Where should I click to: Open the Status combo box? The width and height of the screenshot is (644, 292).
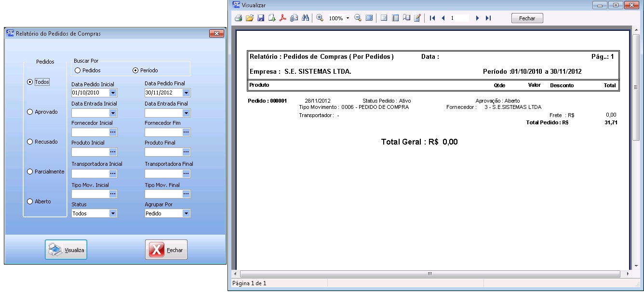[113, 213]
